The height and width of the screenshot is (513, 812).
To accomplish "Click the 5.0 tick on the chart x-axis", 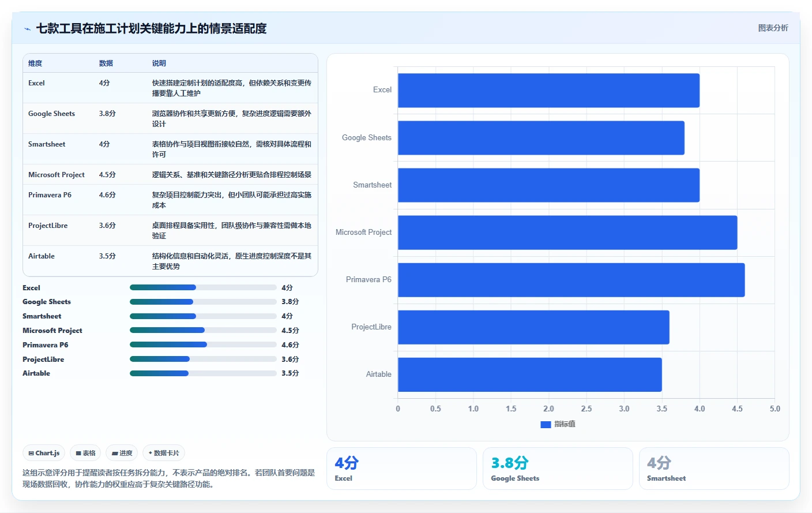I will (775, 409).
